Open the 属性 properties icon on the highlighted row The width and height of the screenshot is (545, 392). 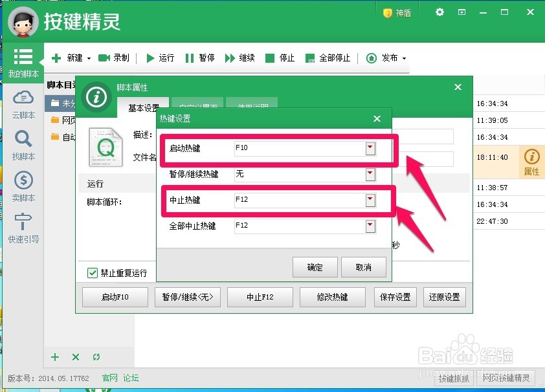(531, 162)
